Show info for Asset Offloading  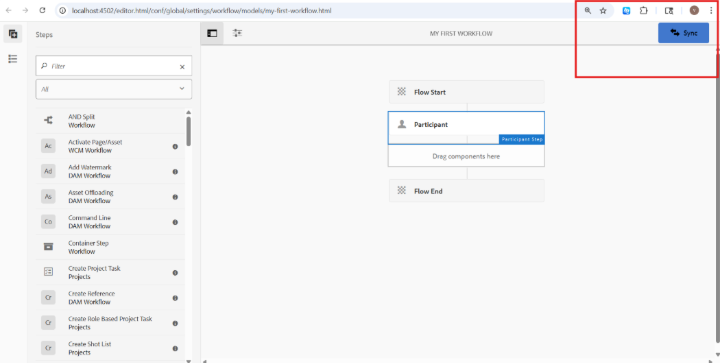point(175,197)
